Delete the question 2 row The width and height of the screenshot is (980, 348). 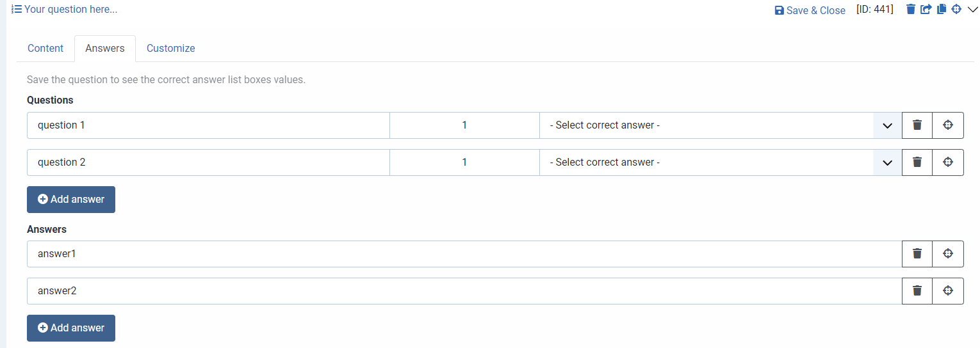click(917, 162)
